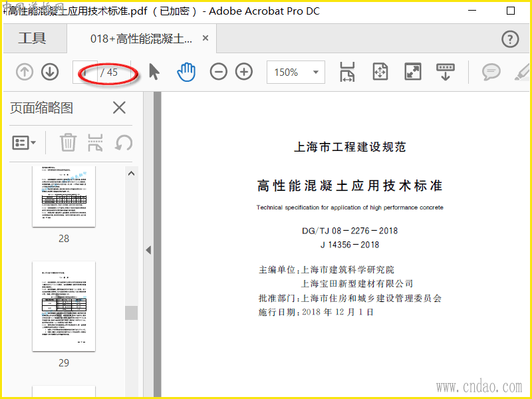The width and height of the screenshot is (532, 399).
Task: Click the line 上海宝田新型建材有限公司
Action: pos(357,283)
